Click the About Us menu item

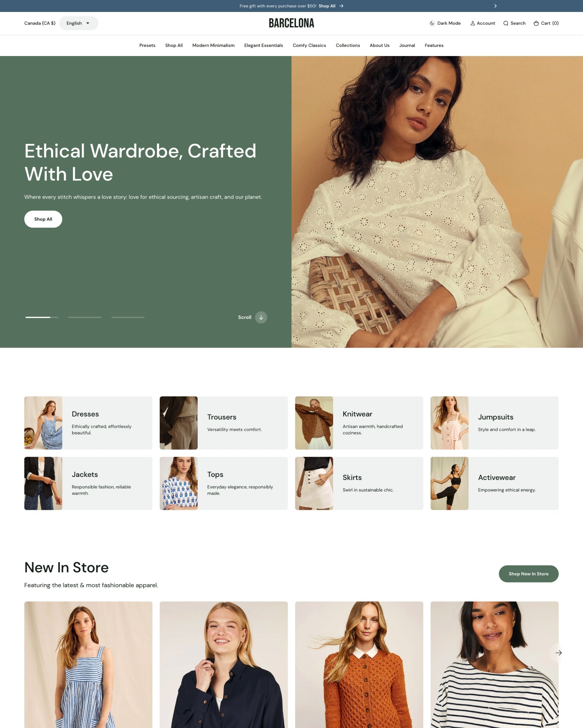tap(380, 45)
